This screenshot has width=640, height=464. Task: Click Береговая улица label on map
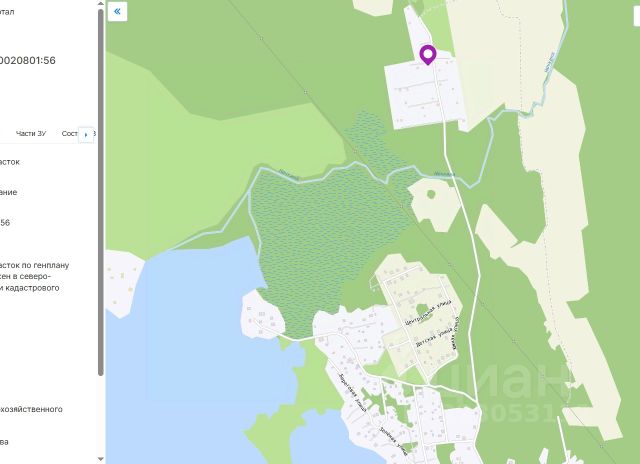click(352, 392)
